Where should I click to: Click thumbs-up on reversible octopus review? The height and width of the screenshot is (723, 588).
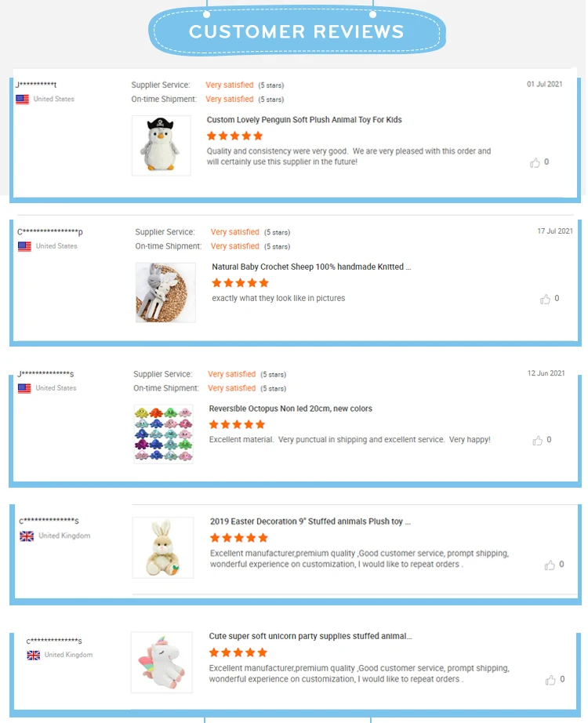(x=537, y=441)
